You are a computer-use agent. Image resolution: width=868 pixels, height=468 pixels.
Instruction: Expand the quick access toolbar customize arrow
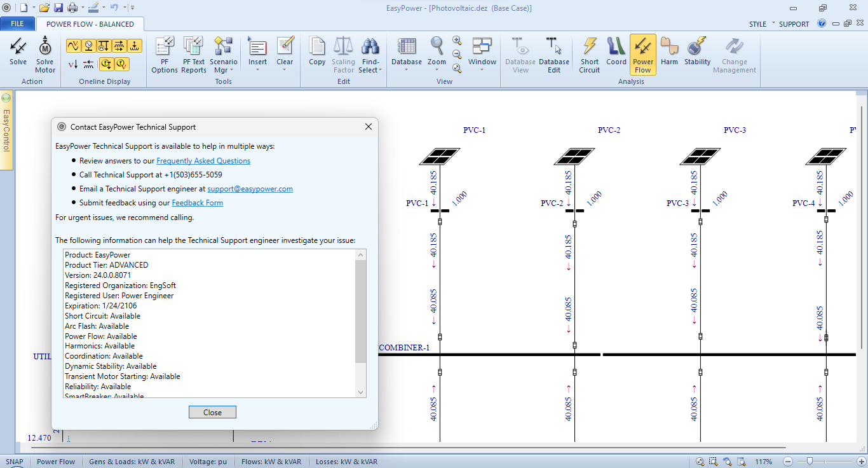[x=132, y=8]
